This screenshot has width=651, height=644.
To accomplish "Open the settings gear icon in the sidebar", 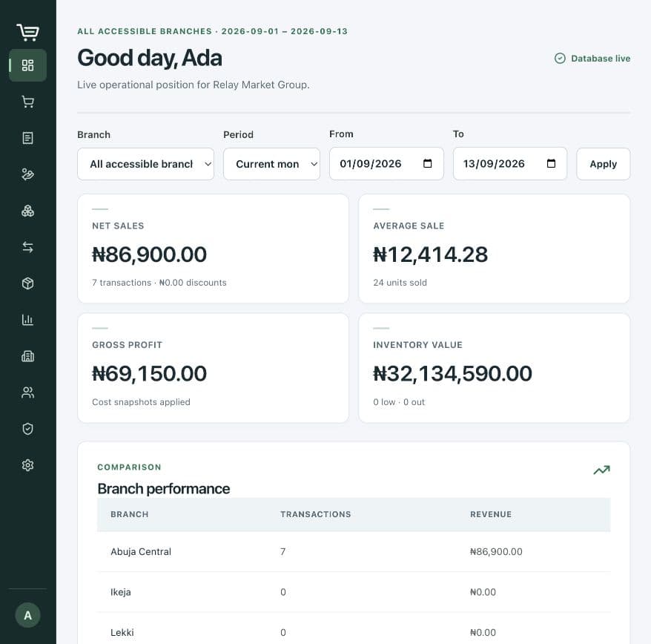I will 28,465.
